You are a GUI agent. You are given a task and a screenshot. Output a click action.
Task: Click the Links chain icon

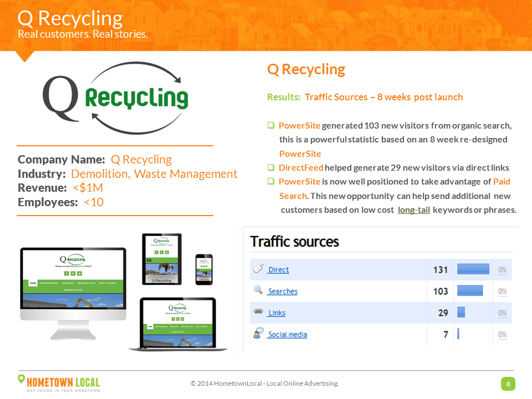pyautogui.click(x=258, y=312)
